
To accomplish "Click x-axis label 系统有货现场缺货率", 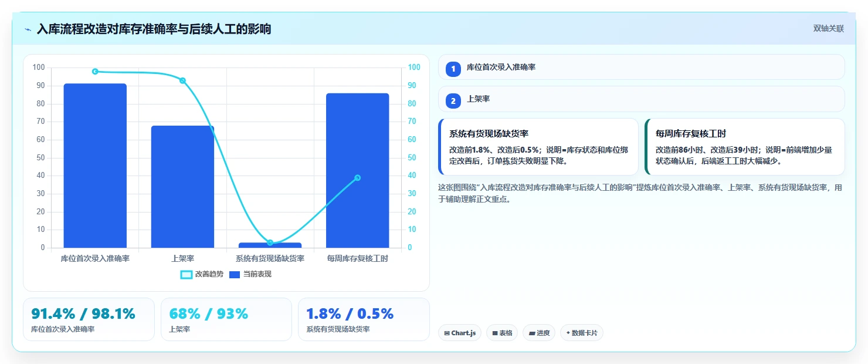I will tap(270, 258).
